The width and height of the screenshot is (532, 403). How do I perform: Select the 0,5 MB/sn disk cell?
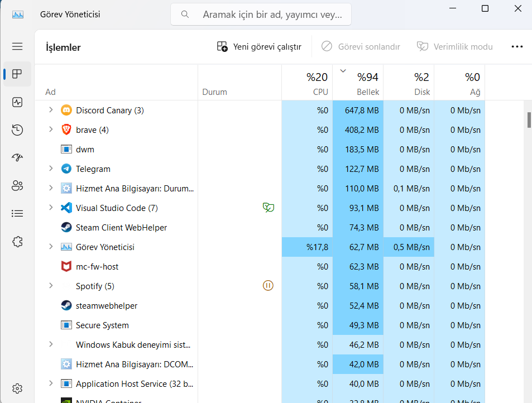click(x=409, y=247)
